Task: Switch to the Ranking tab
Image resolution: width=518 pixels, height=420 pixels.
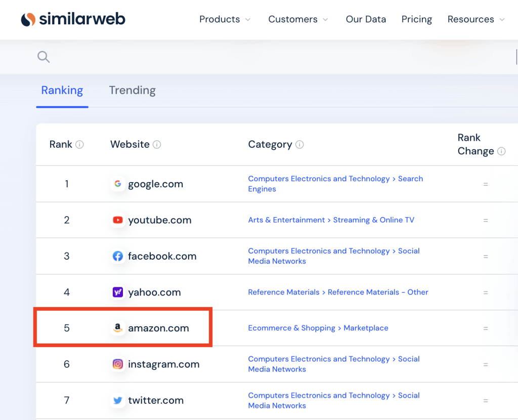Action: [62, 90]
